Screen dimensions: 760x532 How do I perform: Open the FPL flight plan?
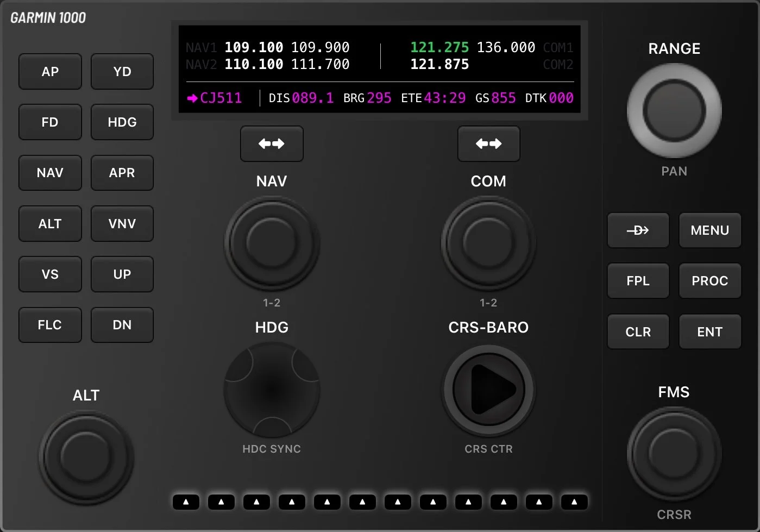[x=638, y=281]
